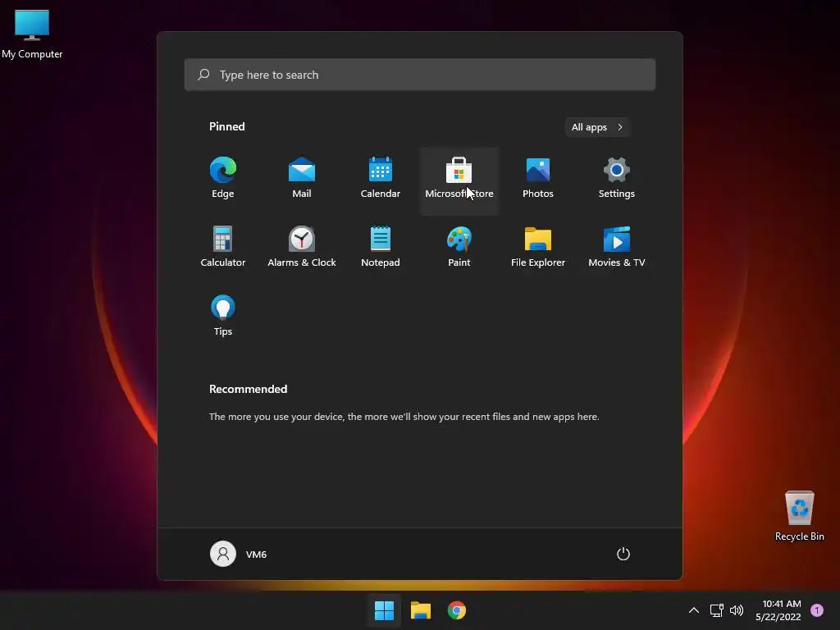
Task: Select My Computer desktop icon
Action: pyautogui.click(x=32, y=34)
